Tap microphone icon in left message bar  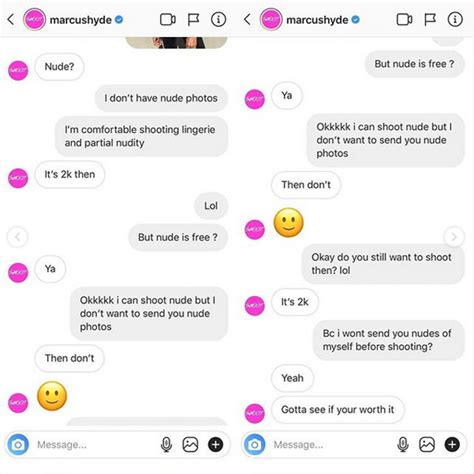pos(166,444)
